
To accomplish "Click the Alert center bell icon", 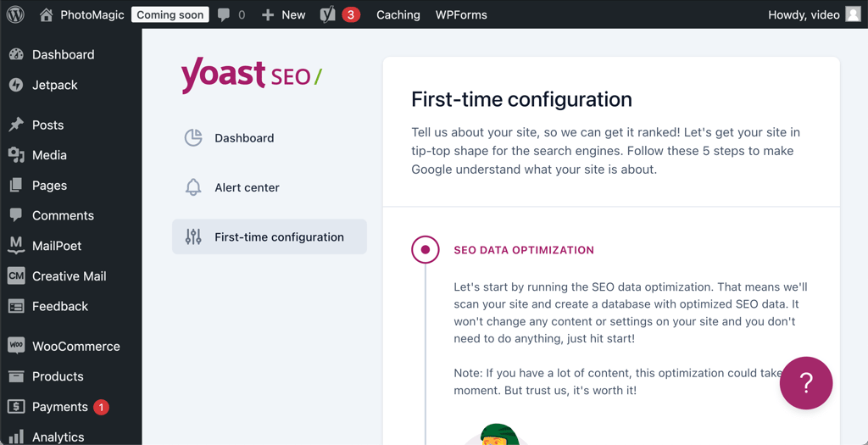I will [193, 187].
